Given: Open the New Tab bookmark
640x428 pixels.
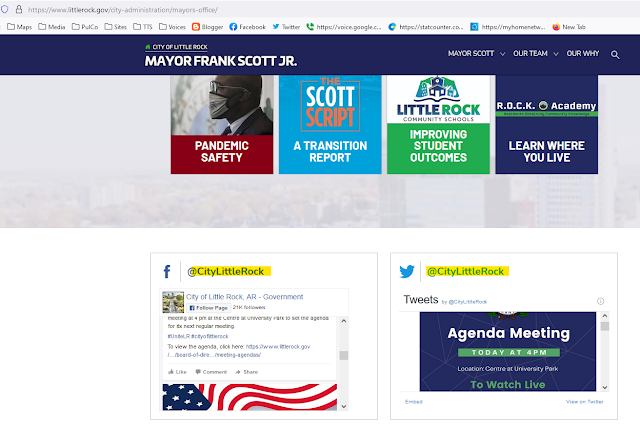Looking at the screenshot, I should [569, 27].
